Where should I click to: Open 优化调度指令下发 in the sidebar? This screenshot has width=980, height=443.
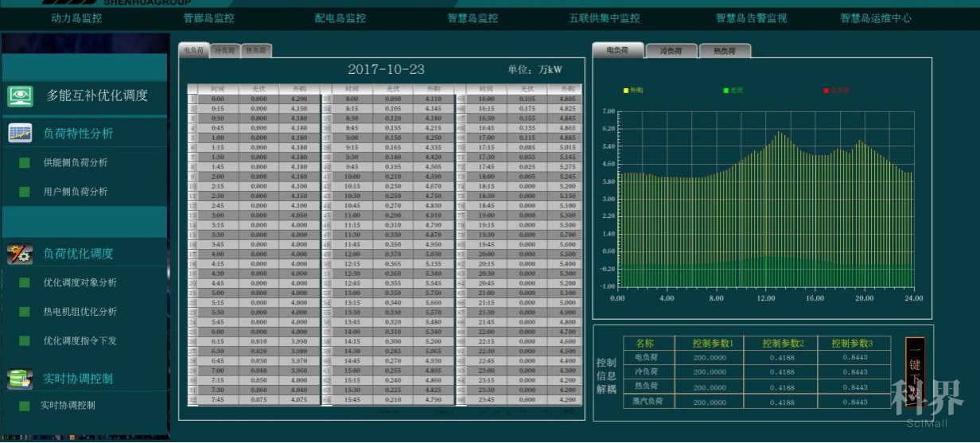(x=80, y=340)
